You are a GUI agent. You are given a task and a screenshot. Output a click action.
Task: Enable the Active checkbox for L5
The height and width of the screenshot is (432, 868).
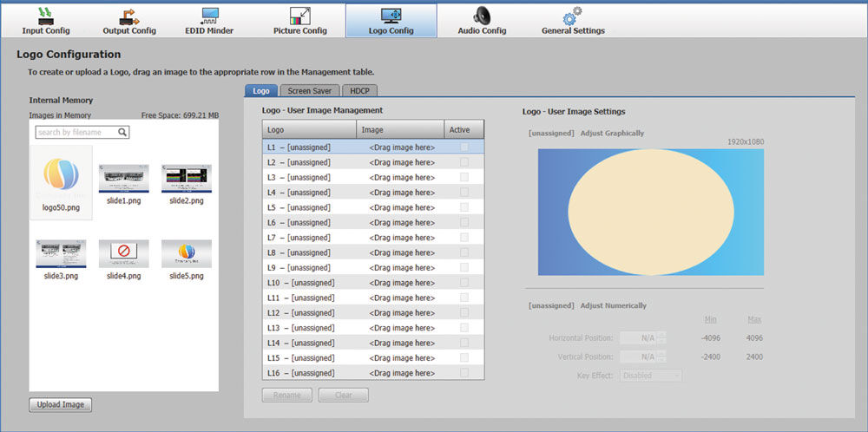coord(464,207)
